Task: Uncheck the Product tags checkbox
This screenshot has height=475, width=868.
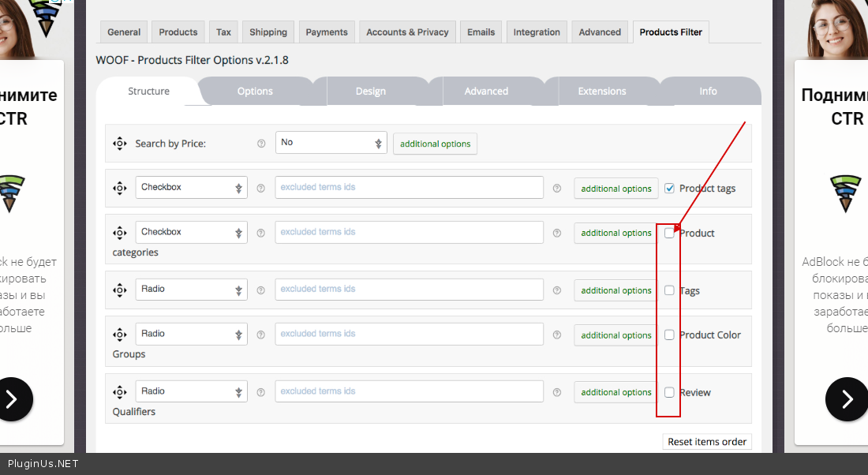Action: click(x=669, y=189)
